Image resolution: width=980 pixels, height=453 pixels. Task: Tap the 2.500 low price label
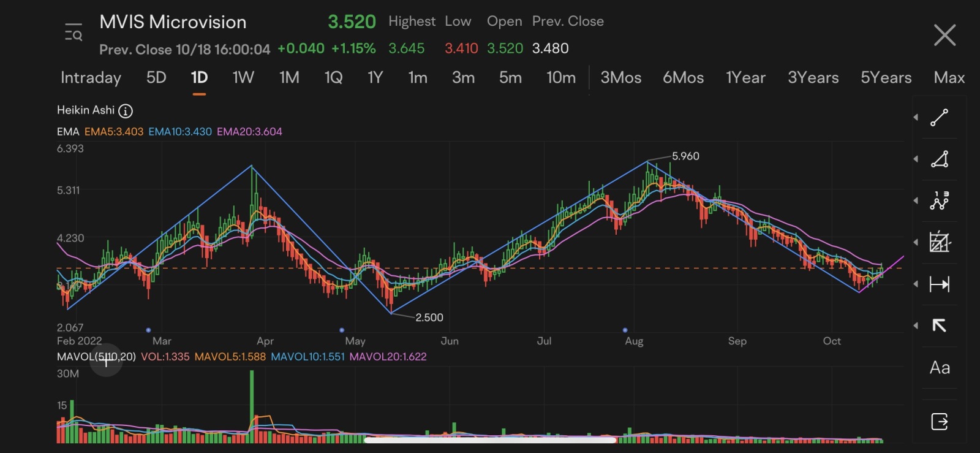429,318
